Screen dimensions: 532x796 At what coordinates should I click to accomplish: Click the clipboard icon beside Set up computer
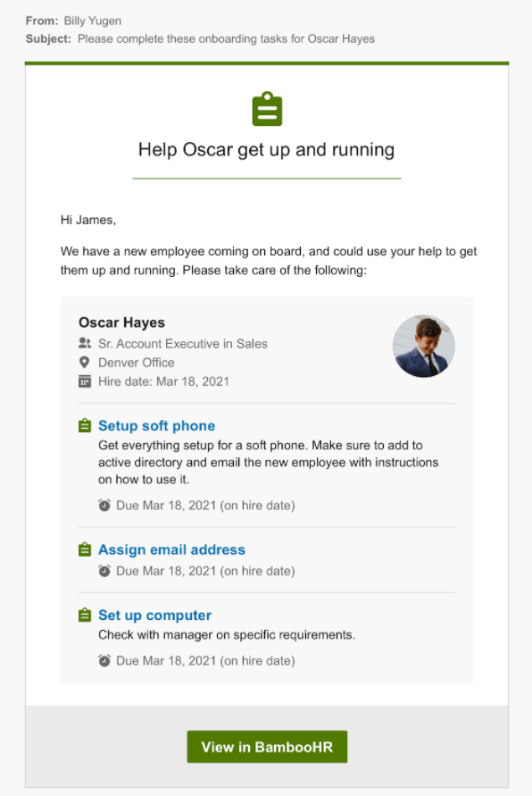click(85, 615)
